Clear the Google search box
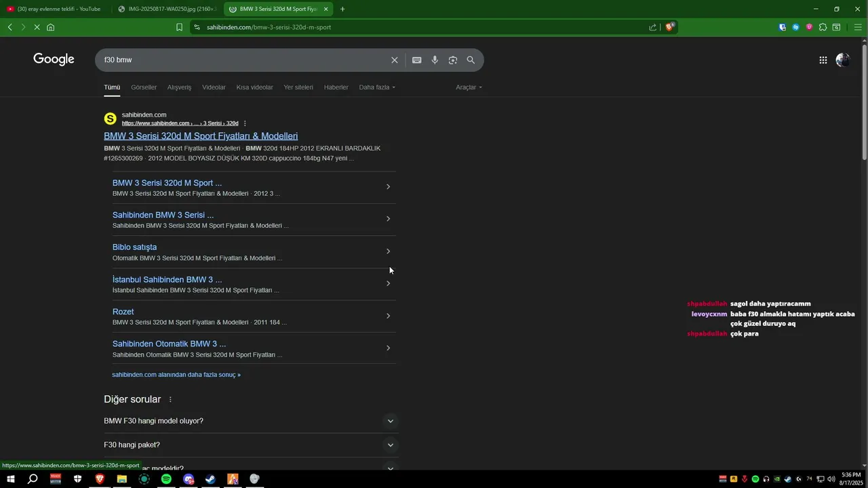The width and height of the screenshot is (868, 488). click(395, 60)
